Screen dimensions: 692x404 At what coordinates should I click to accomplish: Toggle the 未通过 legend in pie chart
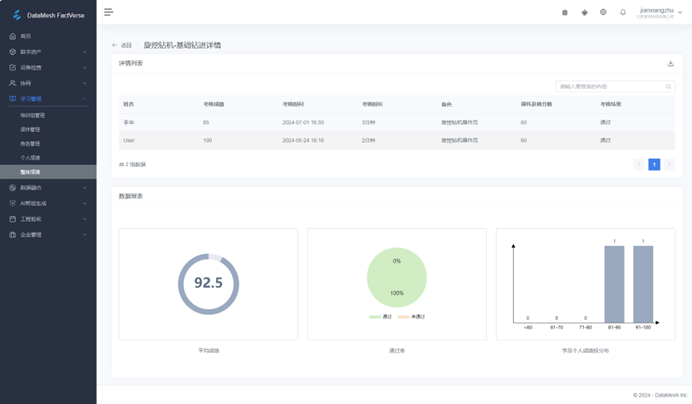click(412, 317)
